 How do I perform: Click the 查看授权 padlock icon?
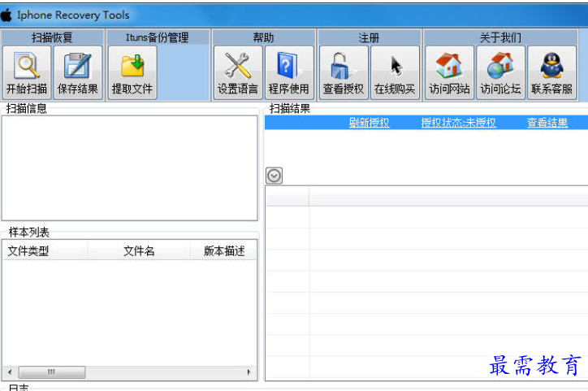[343, 66]
